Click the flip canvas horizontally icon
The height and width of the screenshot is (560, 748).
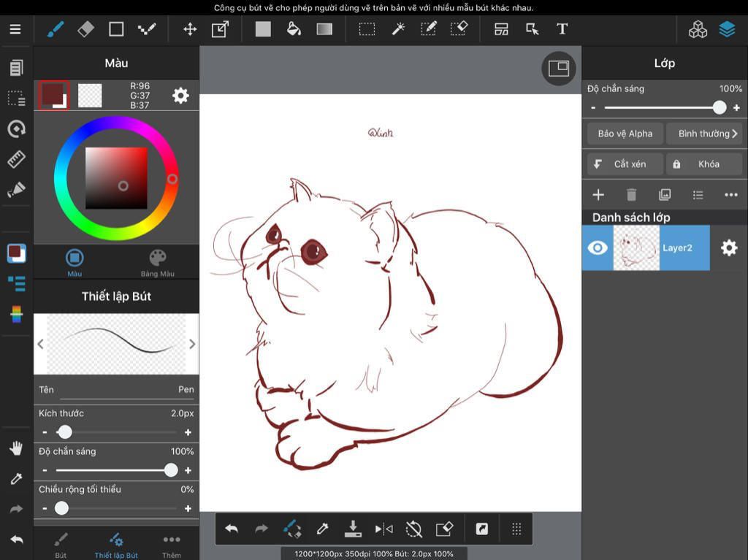coord(383,529)
